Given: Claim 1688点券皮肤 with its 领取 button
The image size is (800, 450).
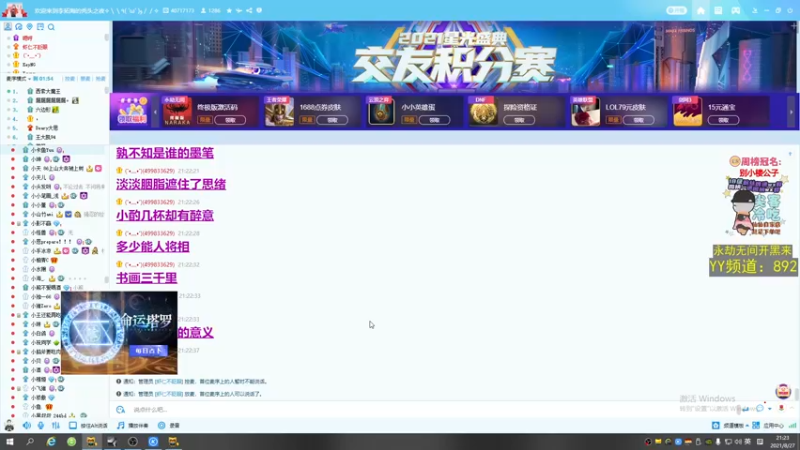Looking at the screenshot, I should tap(332, 120).
